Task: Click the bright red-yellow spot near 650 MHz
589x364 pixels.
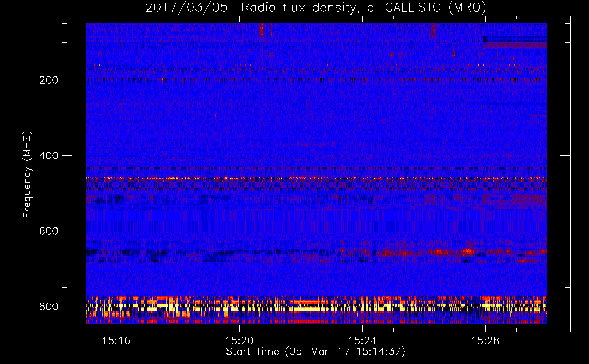Action: 468,250
